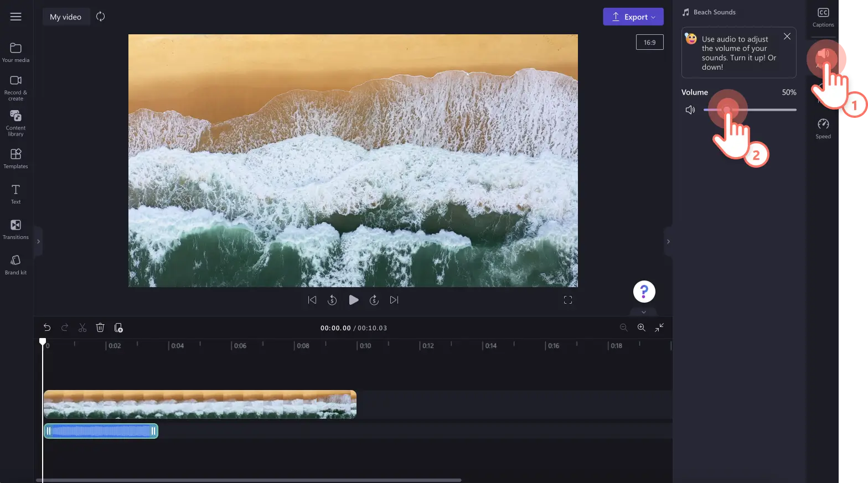
Task: Delete selected clip with trash icon
Action: 100,328
